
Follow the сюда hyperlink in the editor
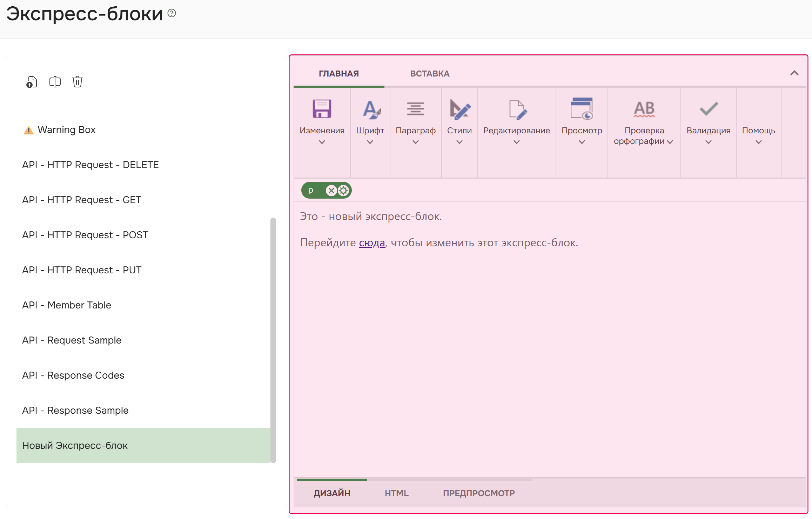372,243
